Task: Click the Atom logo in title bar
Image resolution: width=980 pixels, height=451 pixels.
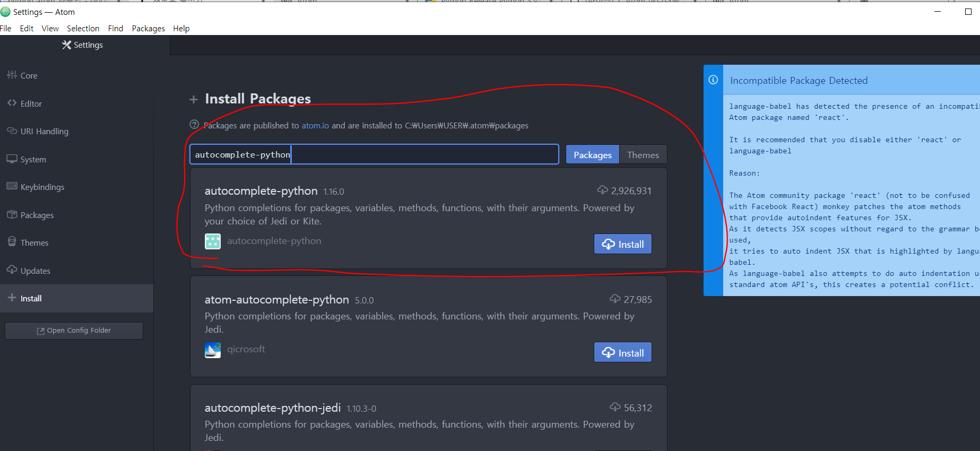Action: [x=5, y=12]
